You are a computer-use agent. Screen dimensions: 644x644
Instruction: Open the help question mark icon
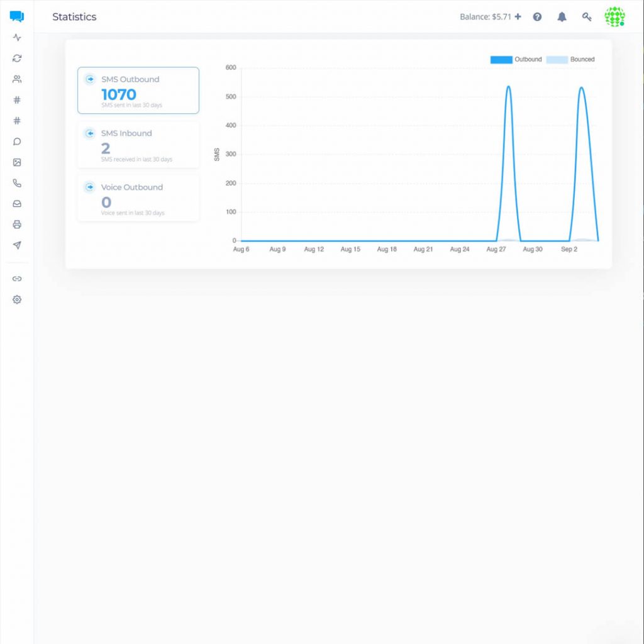pos(537,17)
